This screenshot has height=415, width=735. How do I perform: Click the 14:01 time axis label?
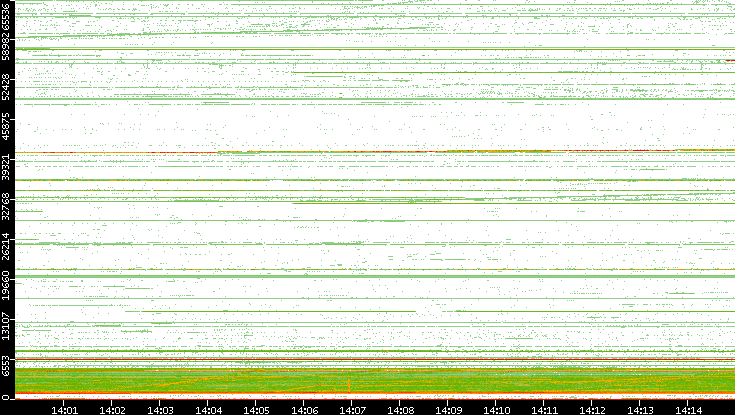64,410
